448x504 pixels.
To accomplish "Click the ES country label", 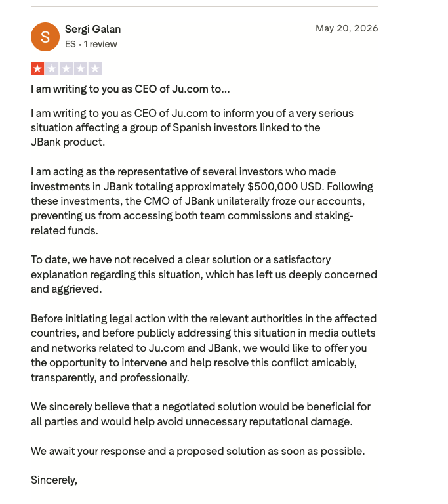I will point(70,44).
